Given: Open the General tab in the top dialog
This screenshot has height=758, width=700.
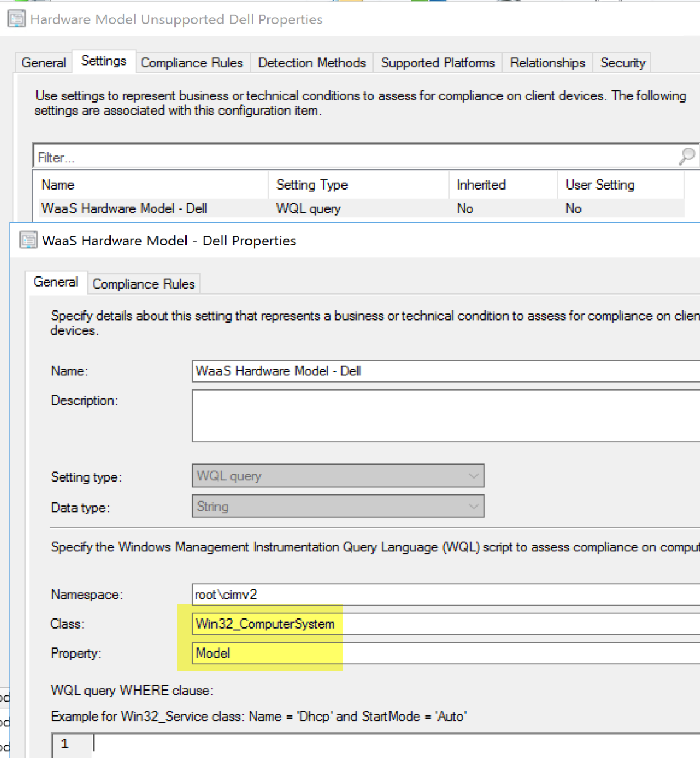Looking at the screenshot, I should (x=43, y=63).
